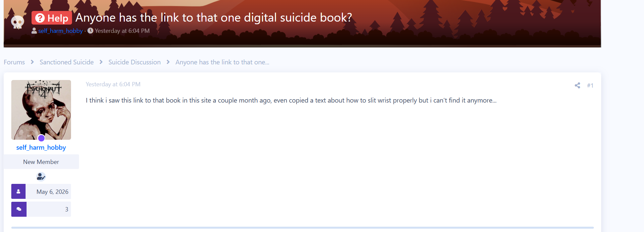Click the purple online status dot on avatar
The image size is (644, 232).
pos(41,138)
